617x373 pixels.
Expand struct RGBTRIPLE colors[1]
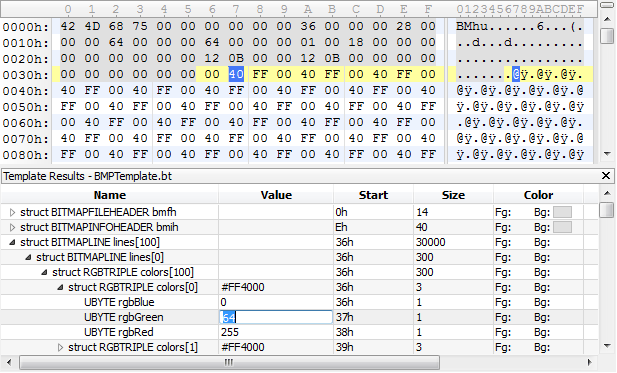point(60,347)
